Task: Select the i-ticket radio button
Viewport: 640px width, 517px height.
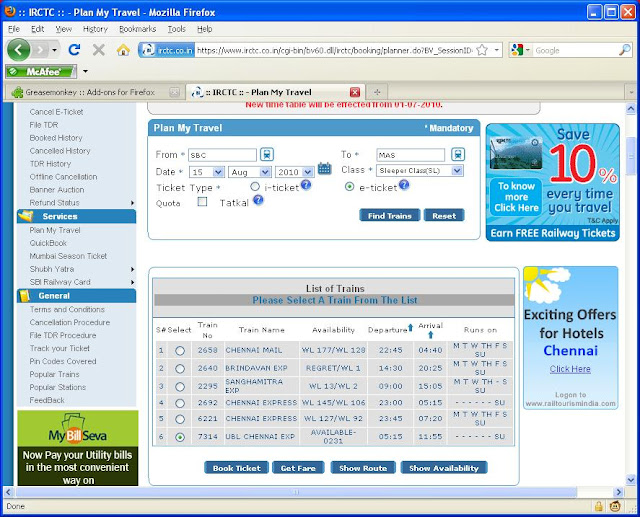Action: [255, 186]
